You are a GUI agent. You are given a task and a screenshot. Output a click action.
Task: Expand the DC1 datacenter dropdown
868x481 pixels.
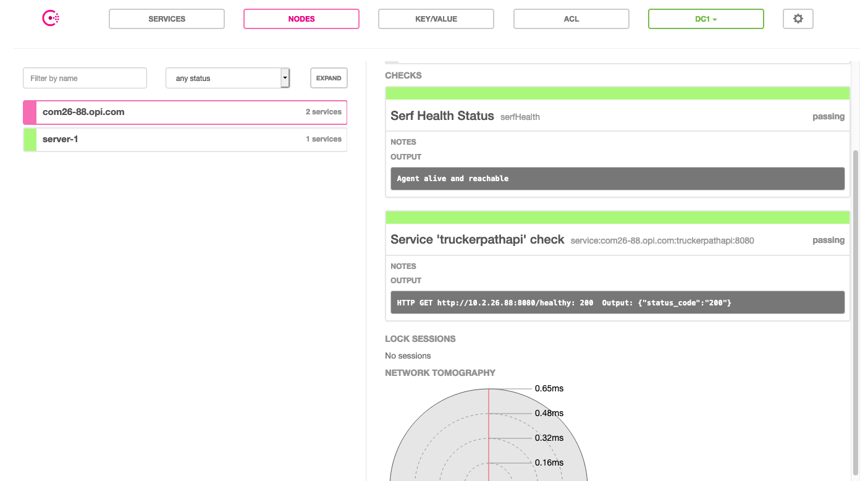coord(706,19)
